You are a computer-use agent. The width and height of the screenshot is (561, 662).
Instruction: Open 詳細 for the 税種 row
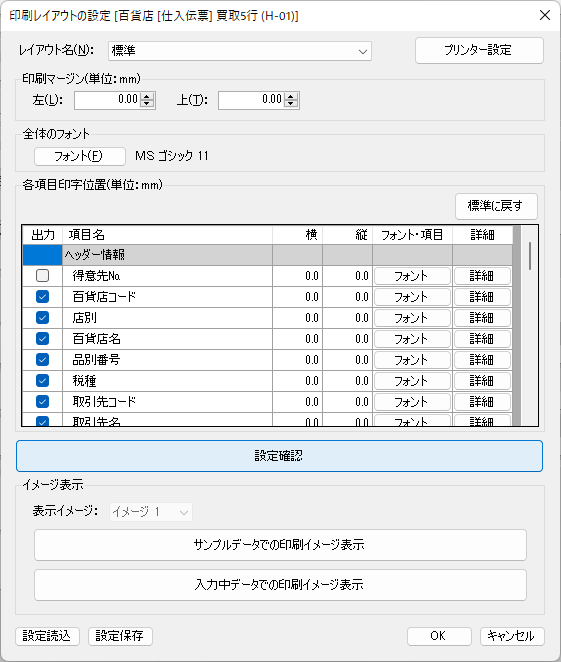(482, 381)
